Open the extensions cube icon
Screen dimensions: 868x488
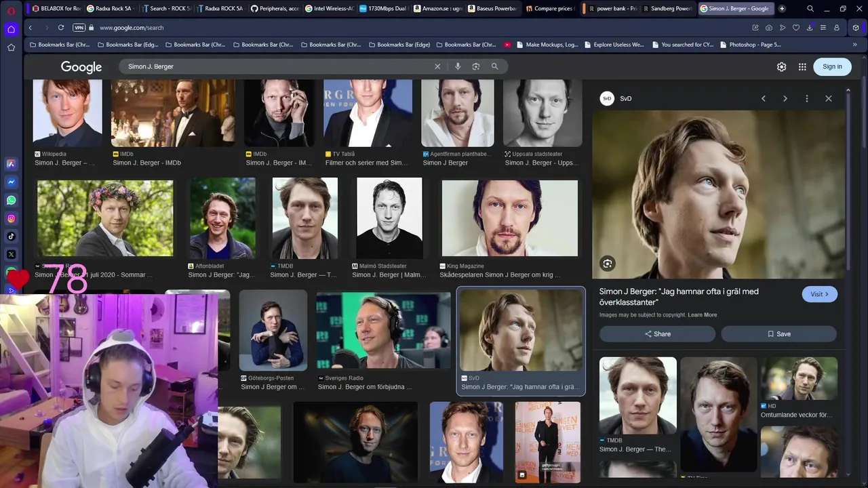point(856,28)
